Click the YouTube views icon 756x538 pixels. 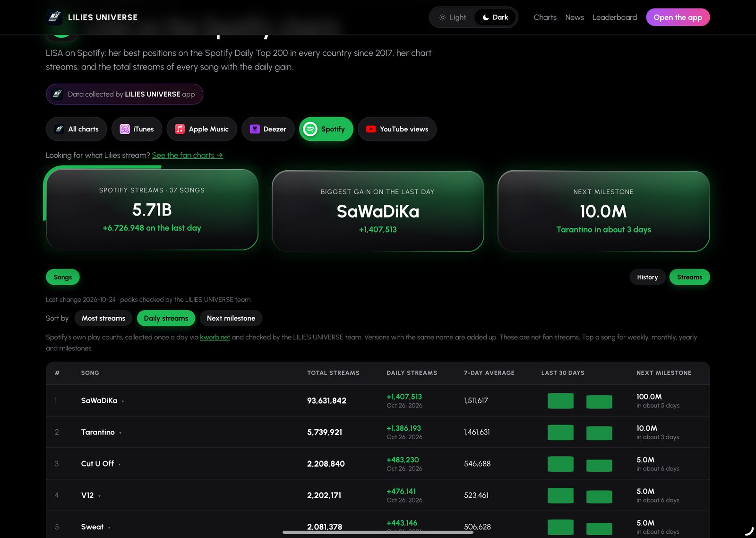pyautogui.click(x=371, y=129)
